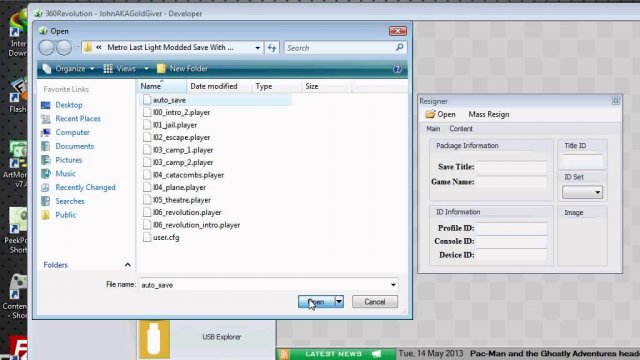The image size is (640, 360).
Task: Click the Documents folder icon
Action: pyautogui.click(x=46, y=146)
